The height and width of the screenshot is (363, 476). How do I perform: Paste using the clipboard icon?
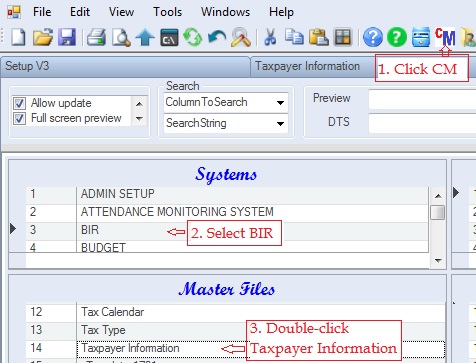click(319, 37)
